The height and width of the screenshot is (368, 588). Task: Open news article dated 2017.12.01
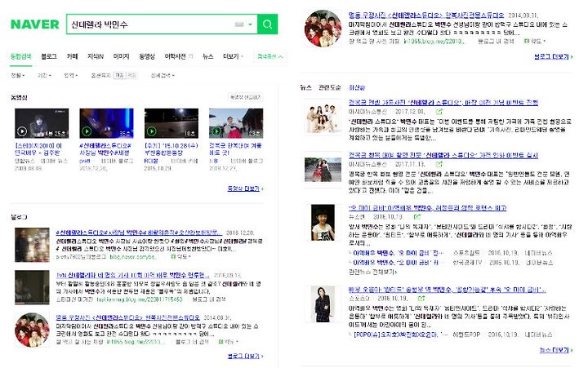coord(443,102)
